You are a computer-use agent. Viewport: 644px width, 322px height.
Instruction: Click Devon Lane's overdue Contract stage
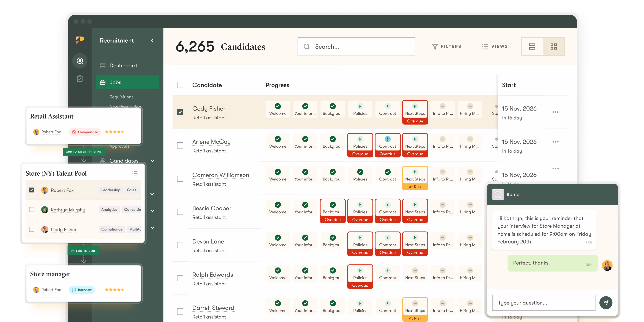[388, 244]
